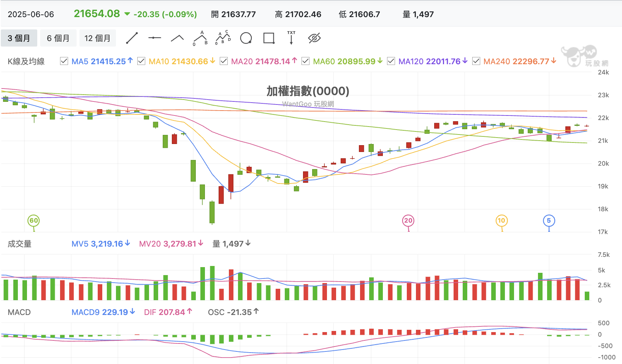The image size is (622, 364).
Task: Click the pink 20 timeline marker
Action: (408, 221)
